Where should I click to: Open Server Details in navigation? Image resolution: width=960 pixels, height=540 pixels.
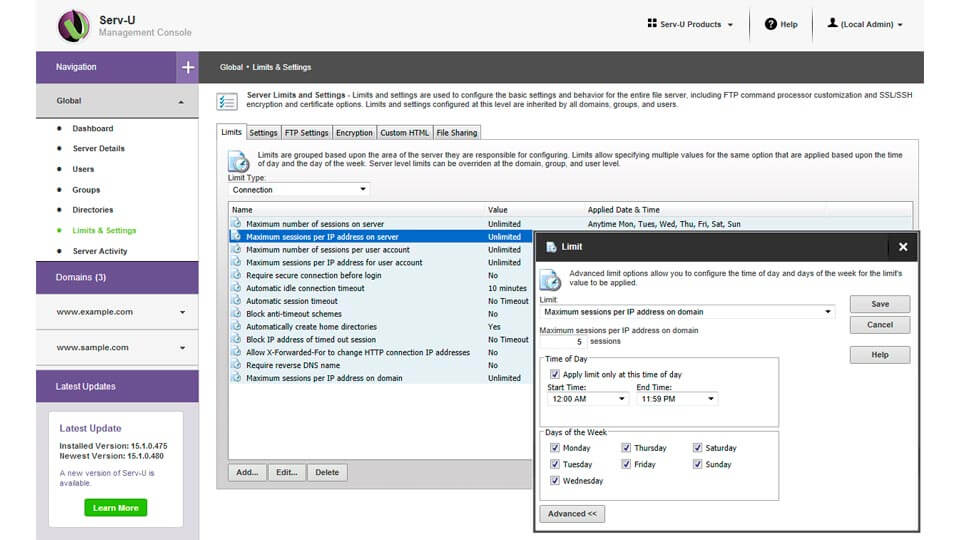[x=98, y=148]
